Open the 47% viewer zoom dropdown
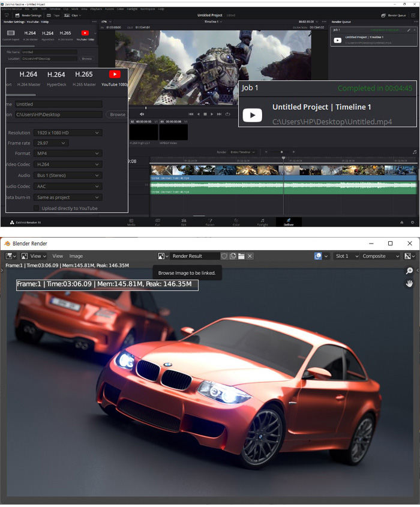Screen dimensions: 420x507 point(106,22)
